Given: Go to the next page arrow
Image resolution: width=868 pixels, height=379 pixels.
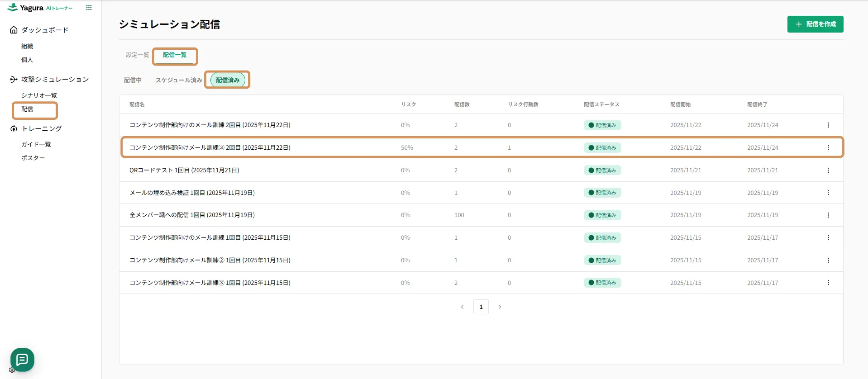Looking at the screenshot, I should pyautogui.click(x=500, y=307).
